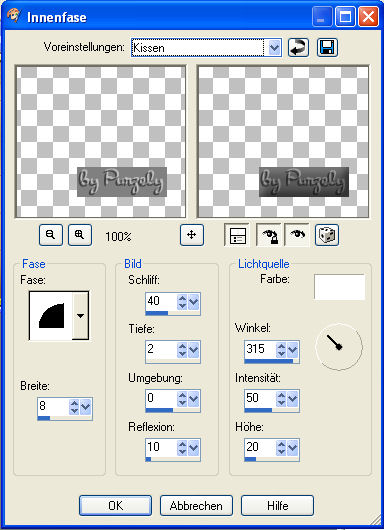Open the Höhe slider dropdown arrow
The image size is (384, 530).
[x=293, y=449]
